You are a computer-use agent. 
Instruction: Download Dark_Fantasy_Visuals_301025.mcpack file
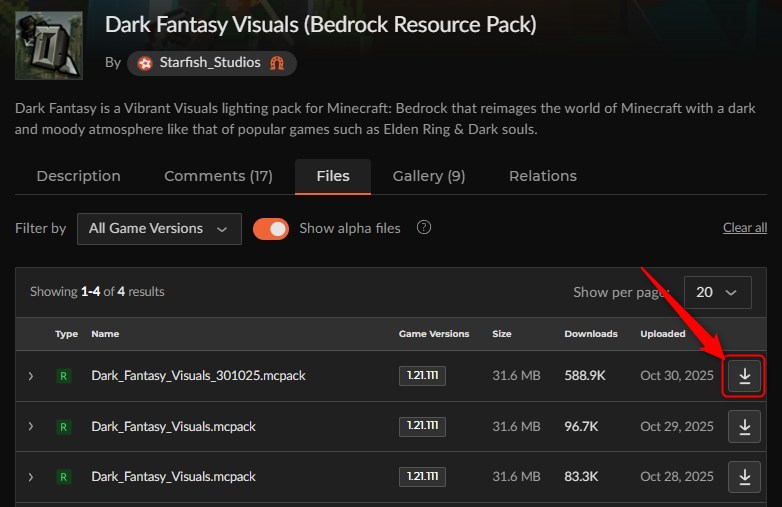(x=744, y=376)
